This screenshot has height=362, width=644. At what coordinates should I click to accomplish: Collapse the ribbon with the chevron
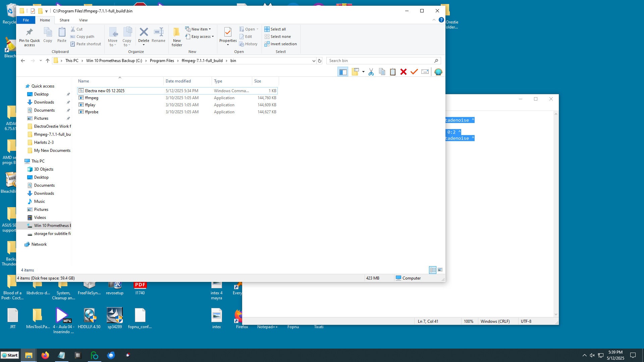point(434,20)
